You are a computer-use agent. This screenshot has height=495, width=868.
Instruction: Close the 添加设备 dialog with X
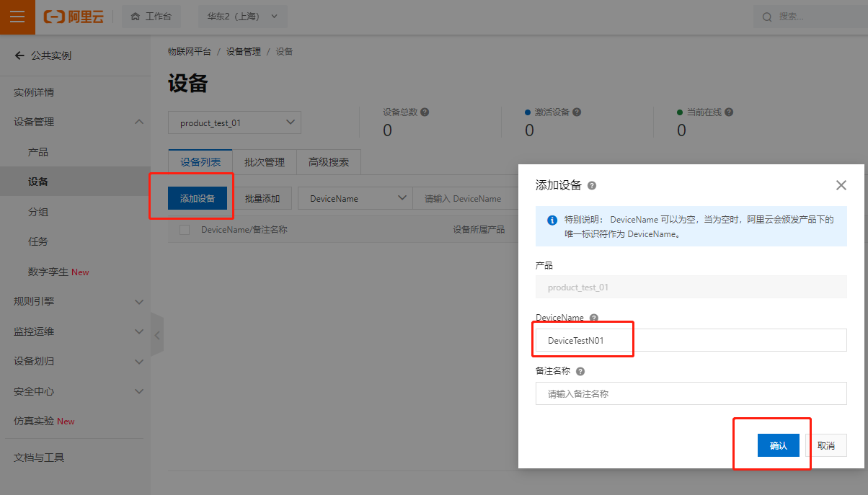point(841,185)
